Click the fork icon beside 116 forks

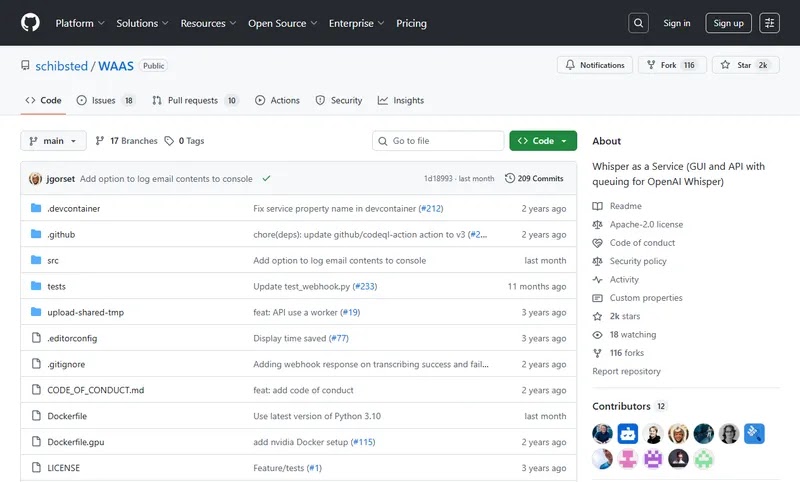pos(597,353)
